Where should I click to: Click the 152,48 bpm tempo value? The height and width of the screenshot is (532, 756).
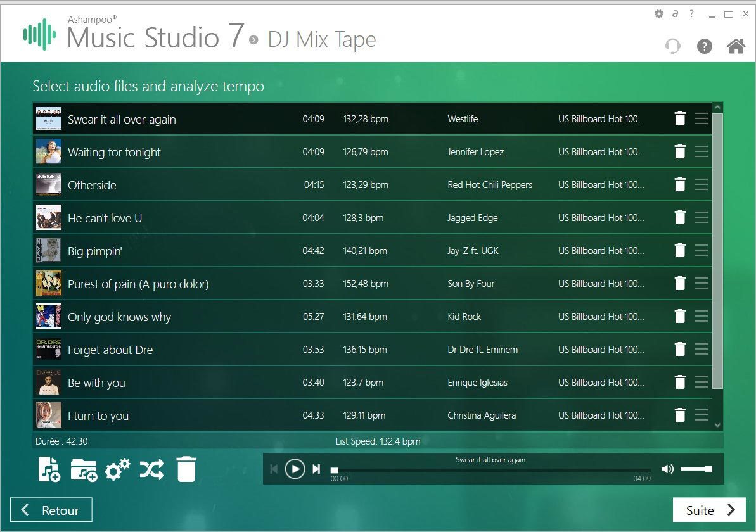click(x=366, y=284)
